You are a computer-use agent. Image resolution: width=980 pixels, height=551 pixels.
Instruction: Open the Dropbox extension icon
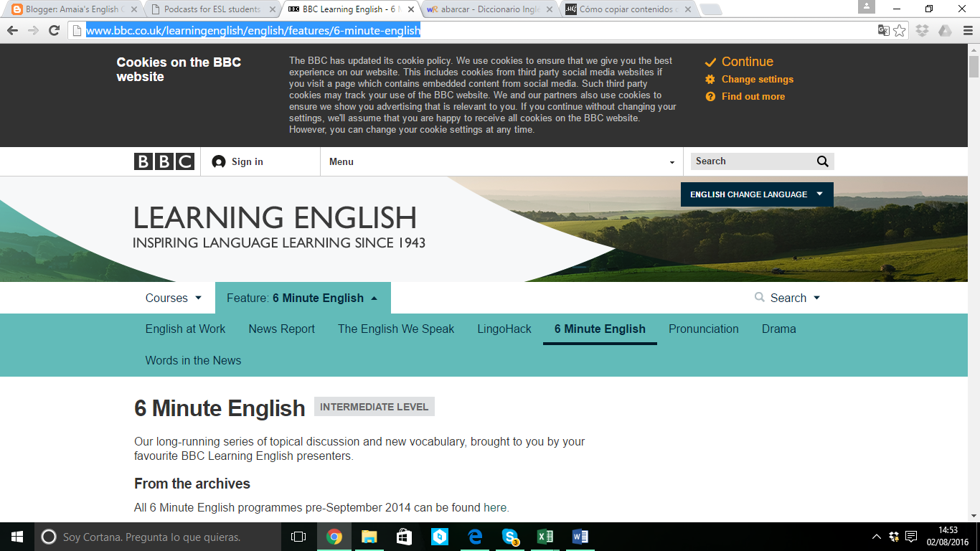tap(923, 31)
